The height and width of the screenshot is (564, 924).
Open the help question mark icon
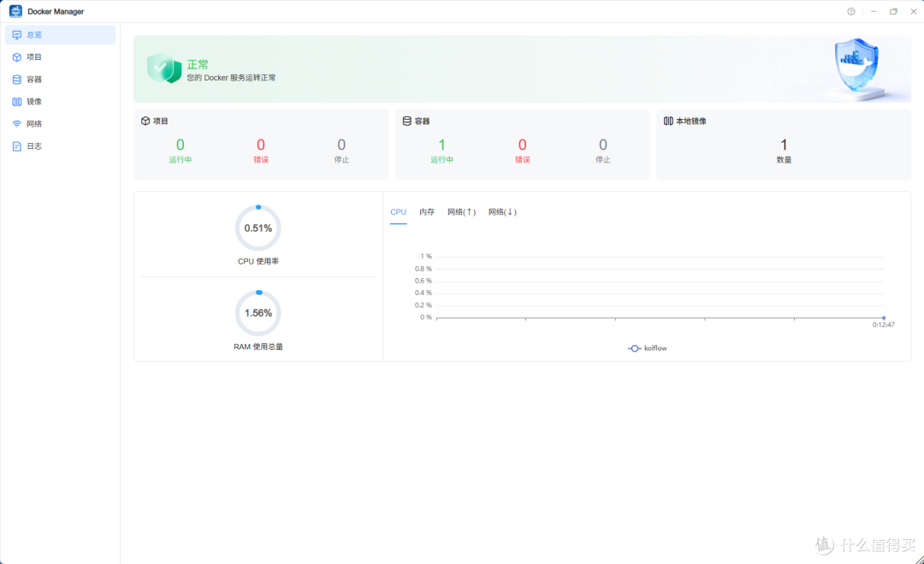pos(851,11)
